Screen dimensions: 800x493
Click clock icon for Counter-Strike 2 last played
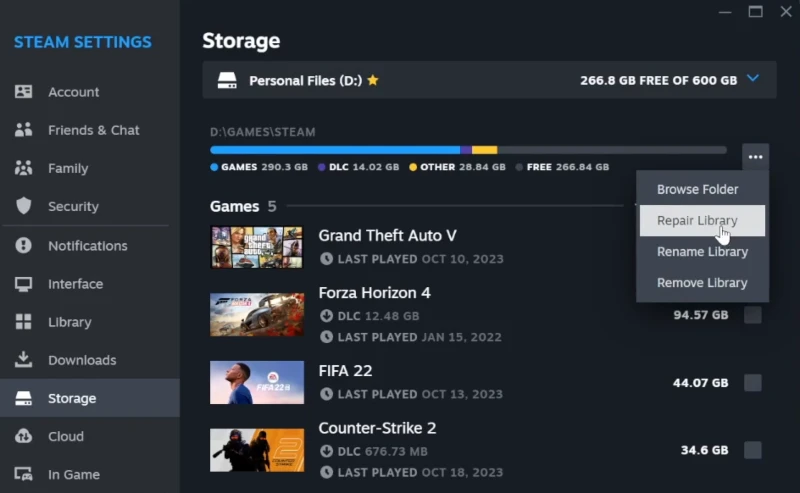coord(327,472)
